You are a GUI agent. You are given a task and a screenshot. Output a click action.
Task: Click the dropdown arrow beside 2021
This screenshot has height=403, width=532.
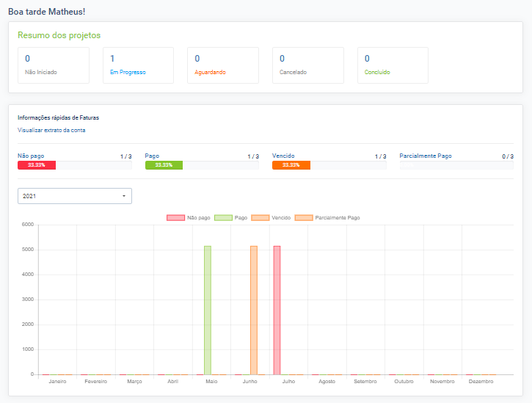pyautogui.click(x=123, y=196)
